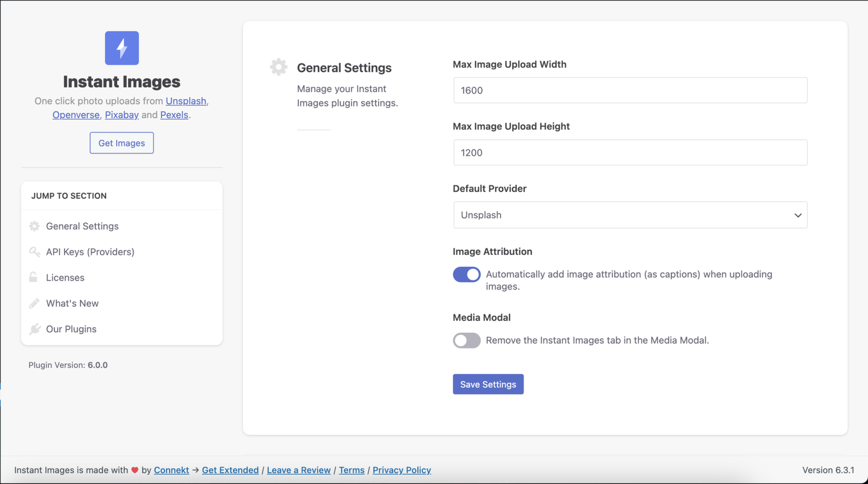Click the Max Image Upload Width field
The width and height of the screenshot is (868, 484).
630,91
